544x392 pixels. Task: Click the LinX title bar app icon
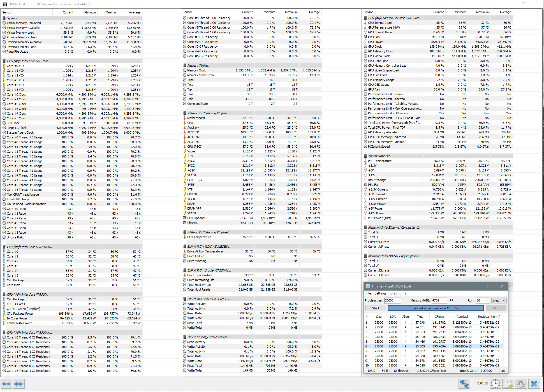[x=368, y=286]
